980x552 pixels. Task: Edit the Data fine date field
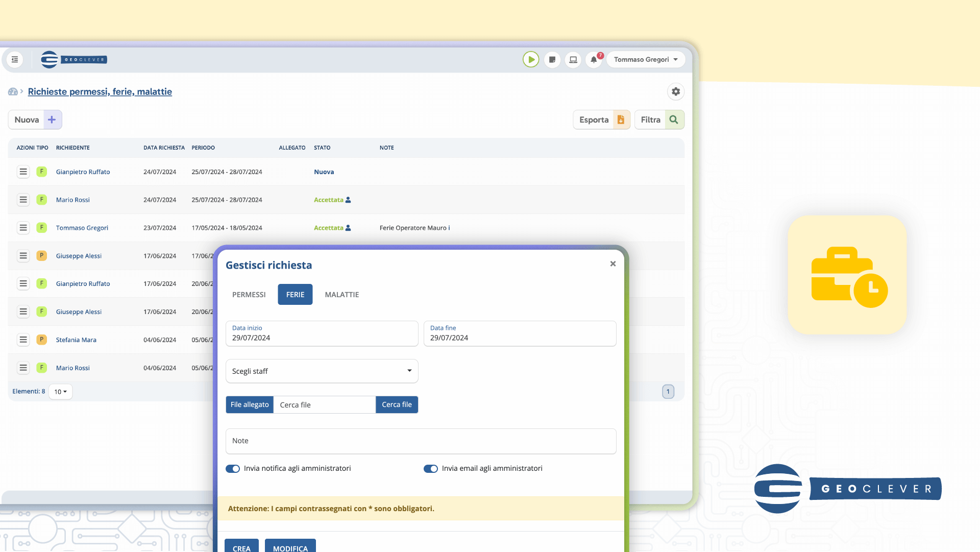pyautogui.click(x=520, y=334)
